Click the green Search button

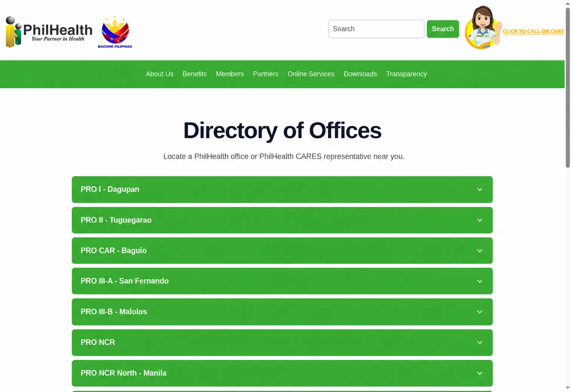[443, 29]
